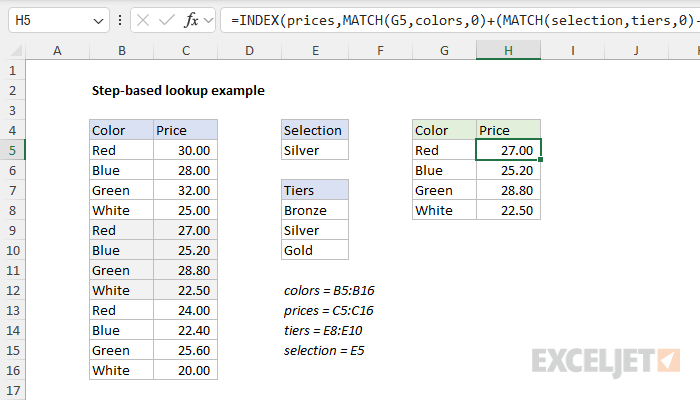Click 'White' in cell G8

pyautogui.click(x=444, y=210)
